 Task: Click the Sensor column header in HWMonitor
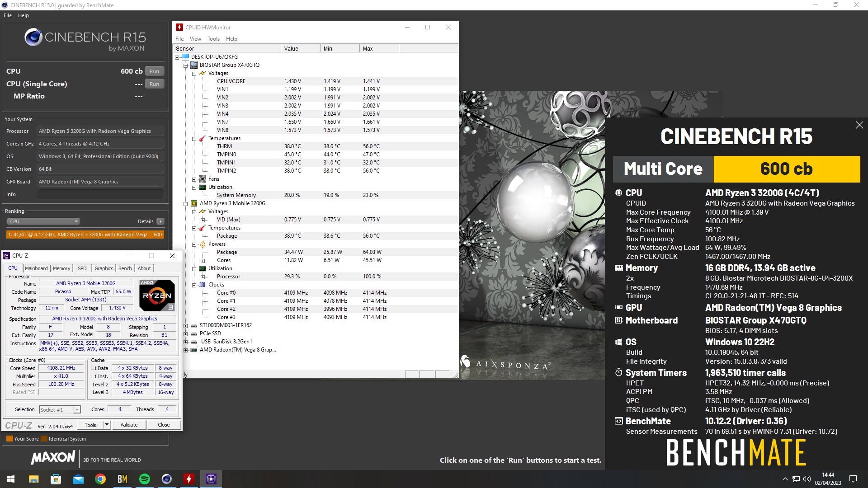[227, 48]
